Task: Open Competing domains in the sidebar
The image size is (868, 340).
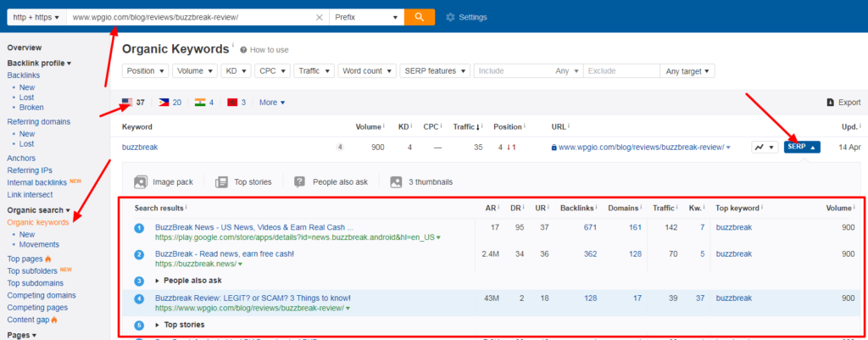Action: coord(42,295)
